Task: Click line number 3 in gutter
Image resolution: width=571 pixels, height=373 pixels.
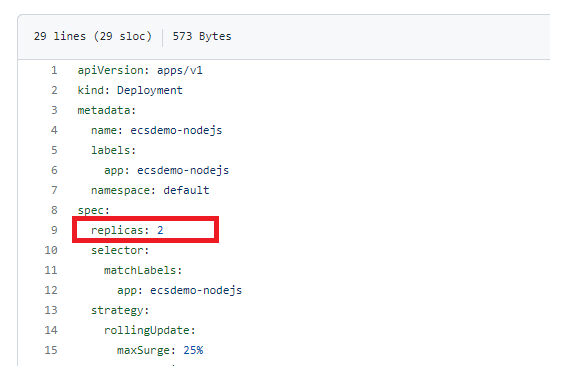Action: [54, 110]
